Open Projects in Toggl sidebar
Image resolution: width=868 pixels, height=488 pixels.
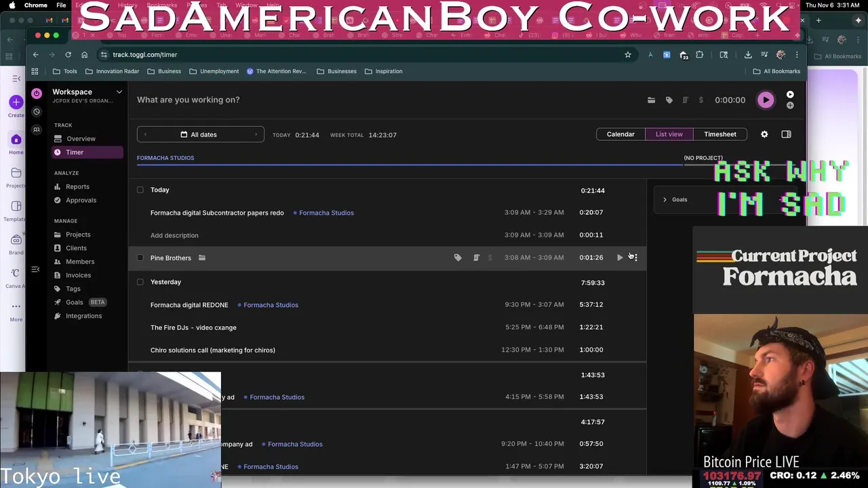pos(78,235)
